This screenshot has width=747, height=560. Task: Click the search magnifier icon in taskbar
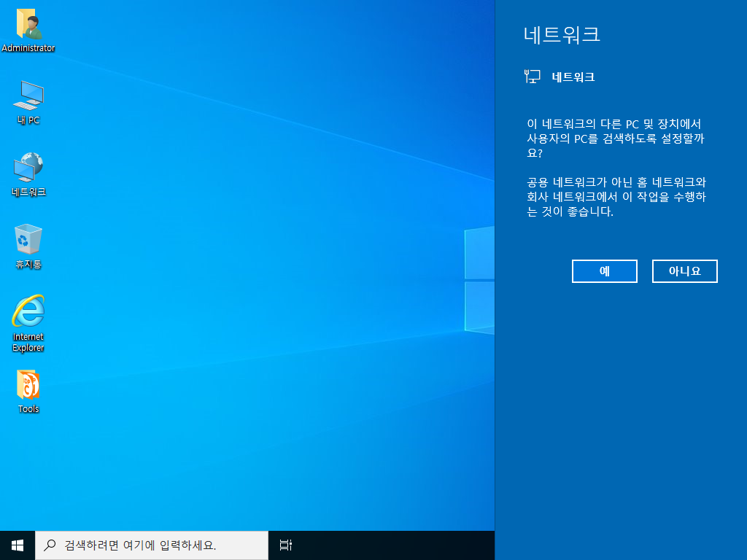tap(50, 545)
